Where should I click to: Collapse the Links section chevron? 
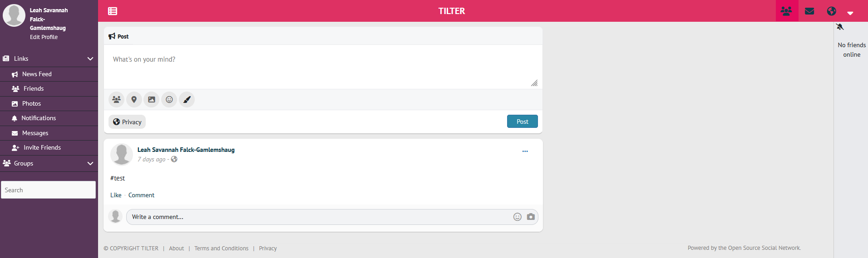coord(90,58)
